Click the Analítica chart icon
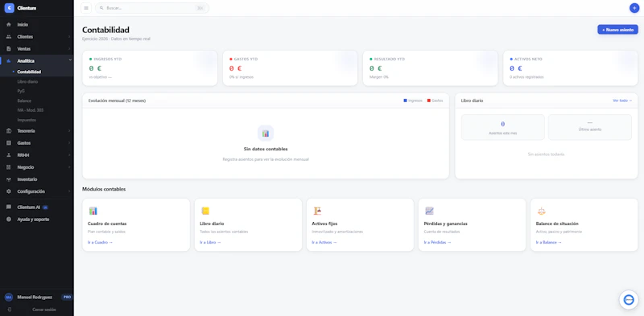The image size is (644, 316). click(9, 61)
